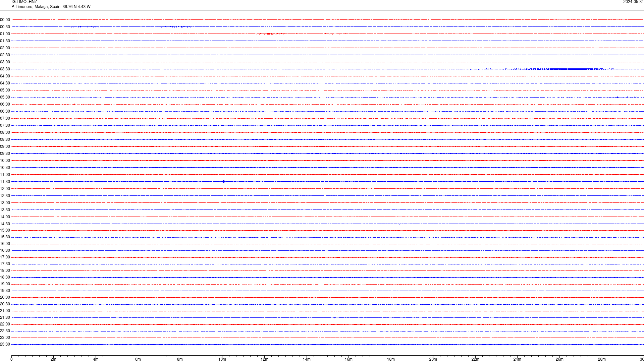Image resolution: width=644 pixels, height=362 pixels.
Task: Click the 24m tick label on time axis
Action: [x=517, y=359]
